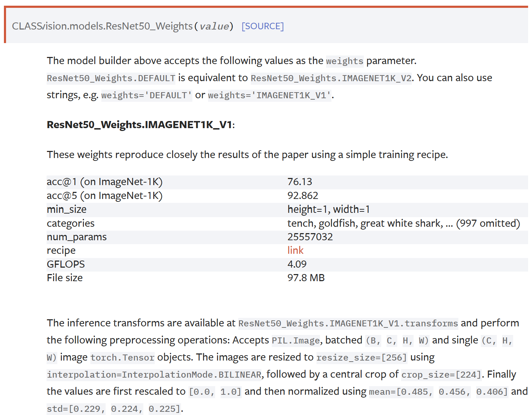The width and height of the screenshot is (532, 415).
Task: Click the File size row label
Action: click(x=64, y=278)
